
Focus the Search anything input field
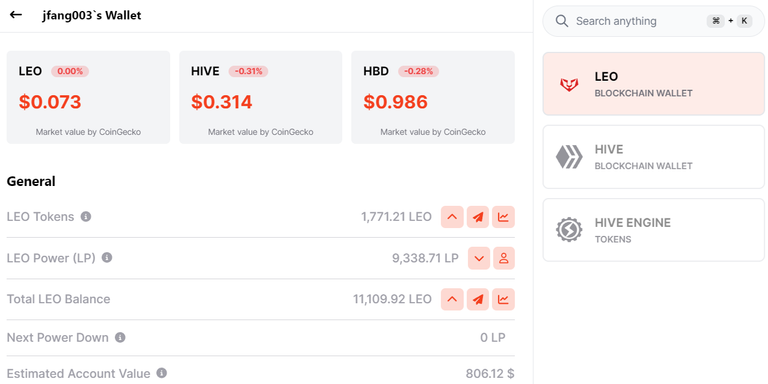(653, 21)
